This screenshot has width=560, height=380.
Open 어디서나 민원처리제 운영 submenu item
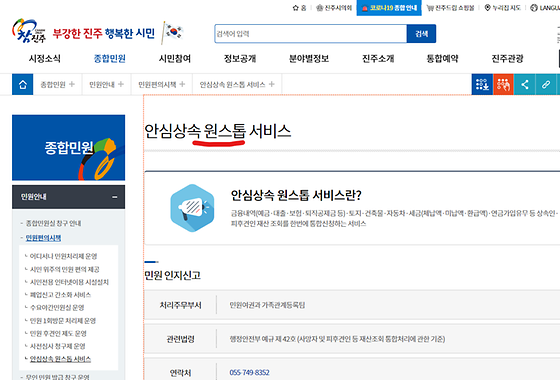pos(63,256)
